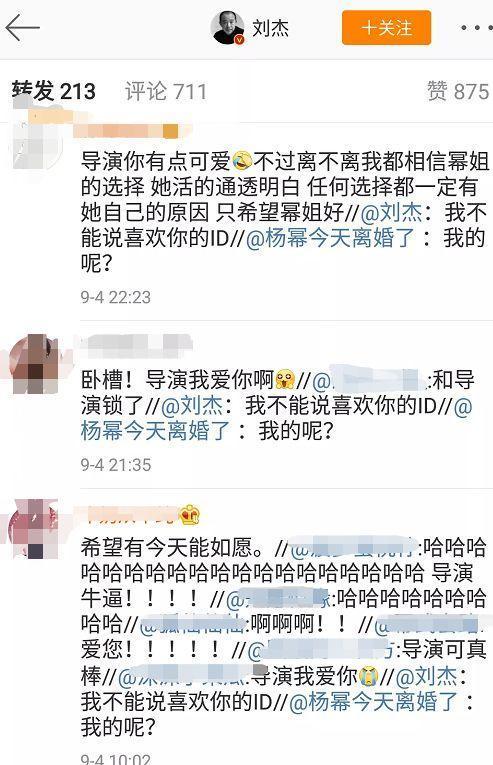The height and width of the screenshot is (765, 493).
Task: Open the three-dot more options menu
Action: pyautogui.click(x=477, y=28)
